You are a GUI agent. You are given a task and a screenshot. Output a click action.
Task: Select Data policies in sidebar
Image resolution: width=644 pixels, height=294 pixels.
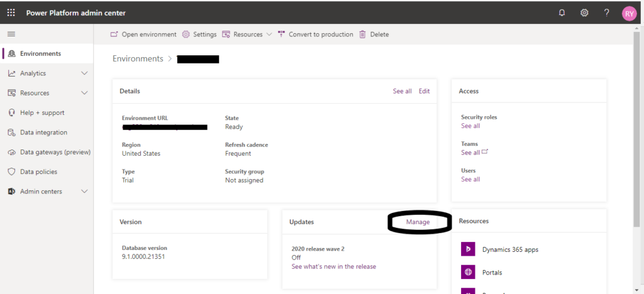point(47,171)
